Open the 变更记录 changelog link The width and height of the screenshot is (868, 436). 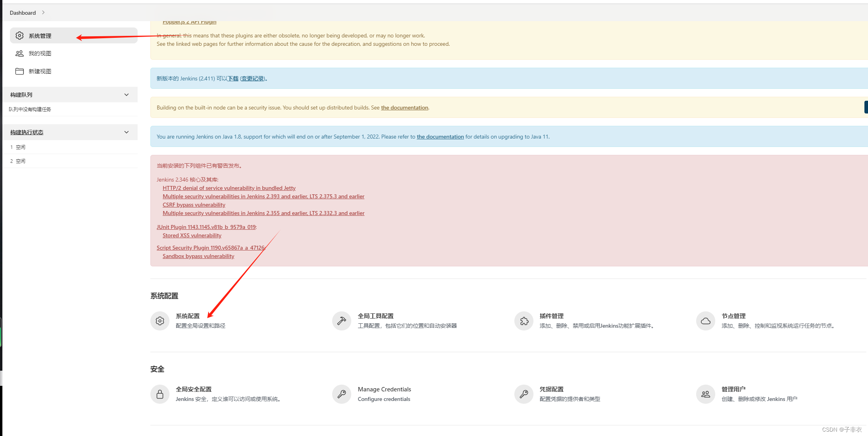coord(253,78)
